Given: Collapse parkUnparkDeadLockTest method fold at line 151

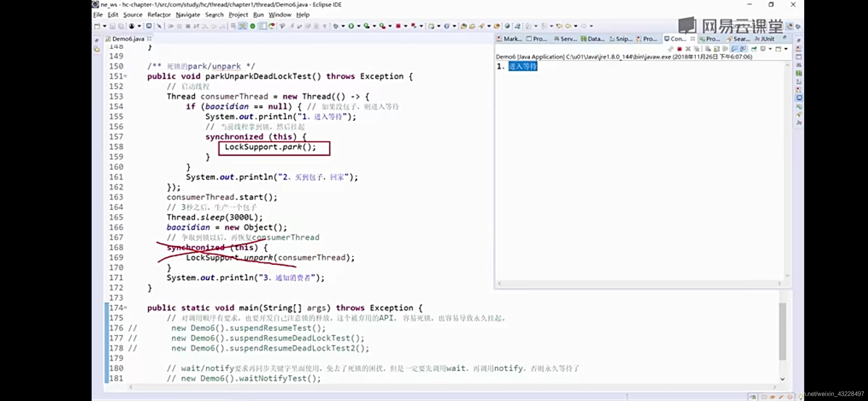Looking at the screenshot, I should (x=125, y=76).
